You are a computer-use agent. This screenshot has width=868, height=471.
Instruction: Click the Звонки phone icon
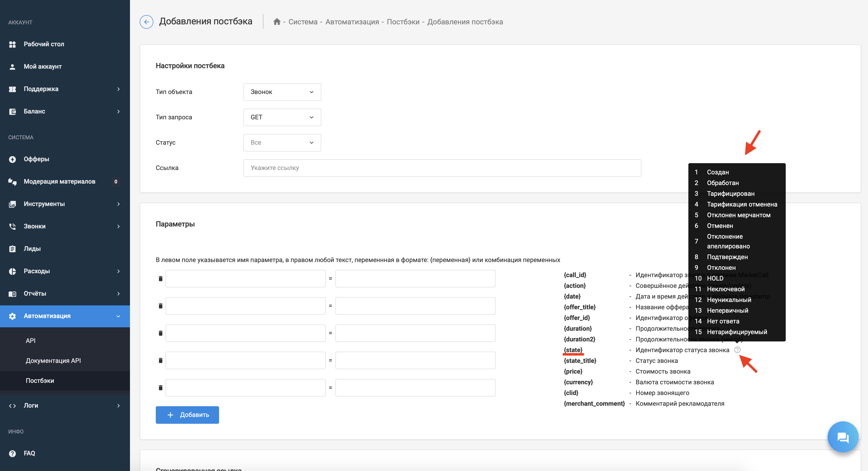click(x=12, y=226)
